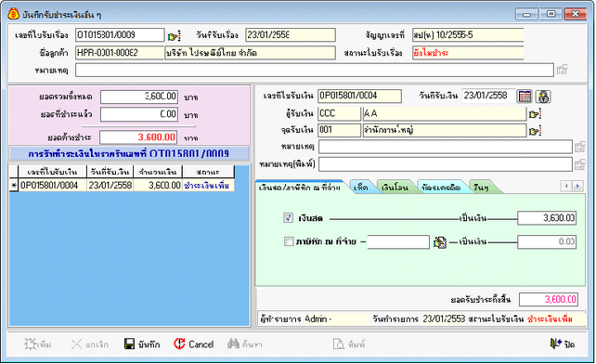The image size is (596, 364).
Task: Open note editor icon beside หมายเหตุ(พิมพ์) field
Action: [580, 164]
